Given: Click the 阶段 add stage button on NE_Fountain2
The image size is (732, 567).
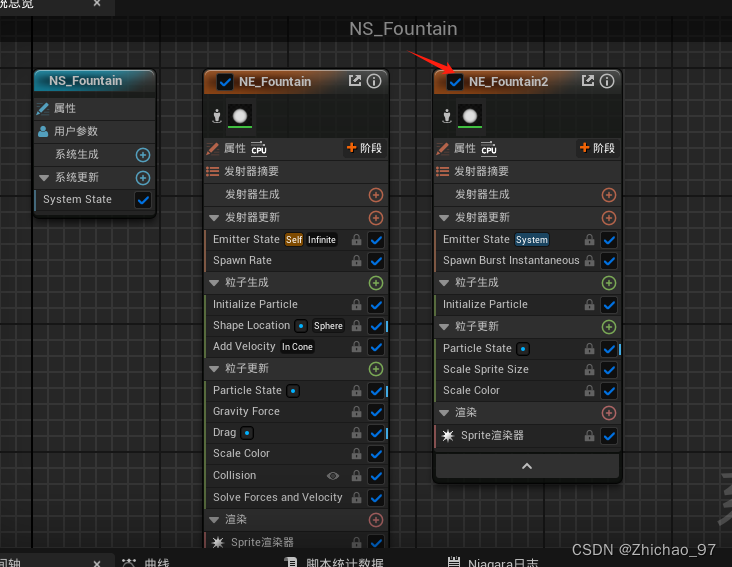Looking at the screenshot, I should click(598, 148).
